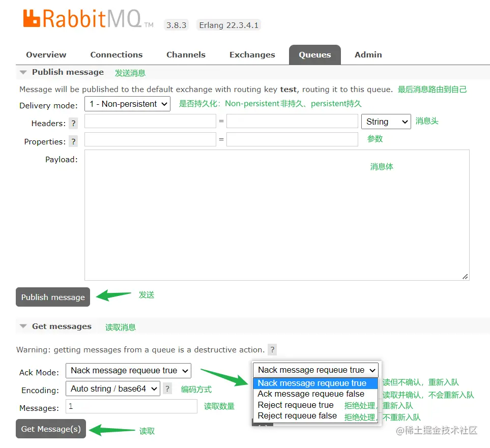Open the Encoding Auto string / base64 dropdown
490x448 pixels.
[x=113, y=389]
